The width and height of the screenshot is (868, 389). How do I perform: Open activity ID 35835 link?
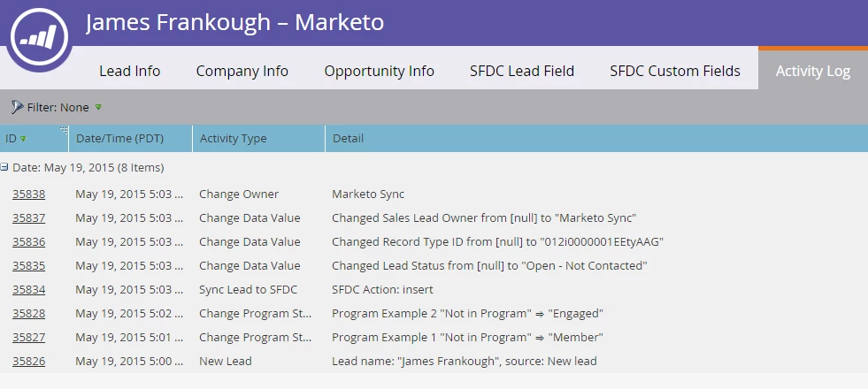[x=29, y=265]
